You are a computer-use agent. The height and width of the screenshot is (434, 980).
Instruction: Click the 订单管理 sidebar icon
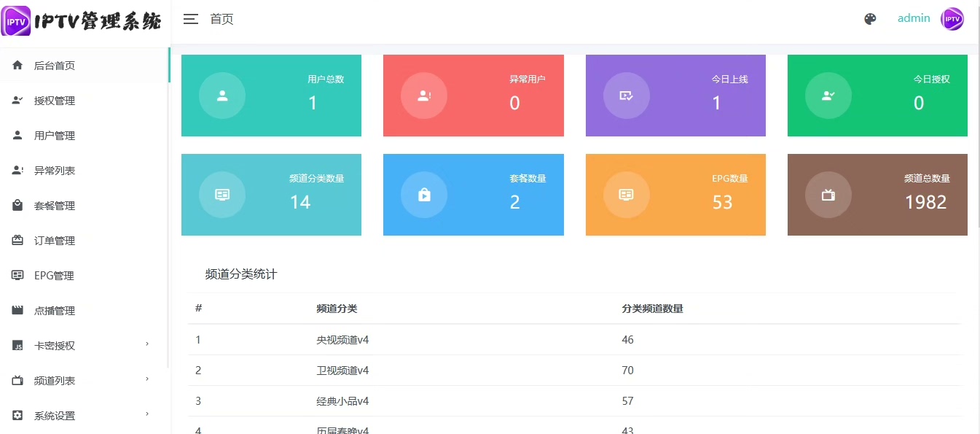pos(18,241)
